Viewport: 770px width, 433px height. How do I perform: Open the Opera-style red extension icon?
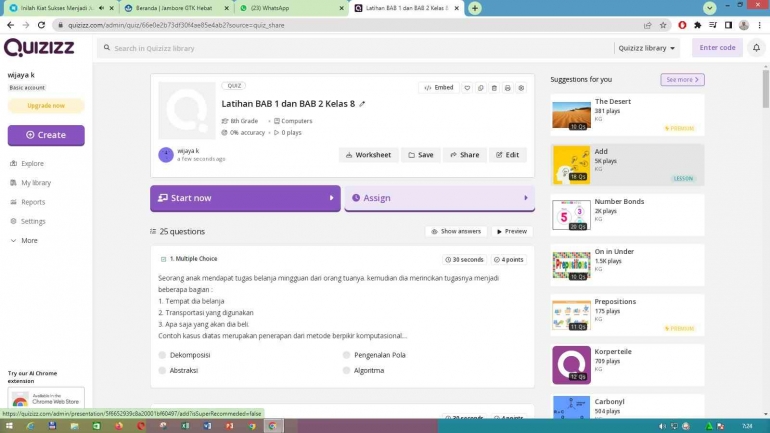point(682,25)
